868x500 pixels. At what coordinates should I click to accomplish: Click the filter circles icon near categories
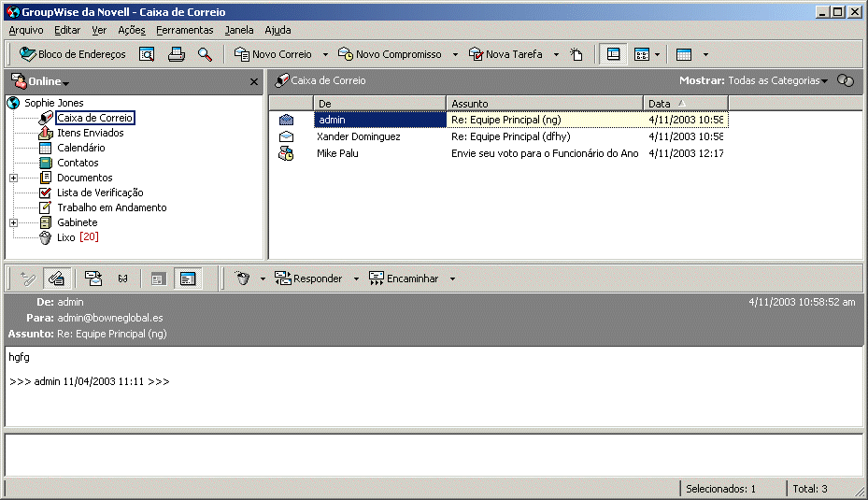[x=846, y=81]
